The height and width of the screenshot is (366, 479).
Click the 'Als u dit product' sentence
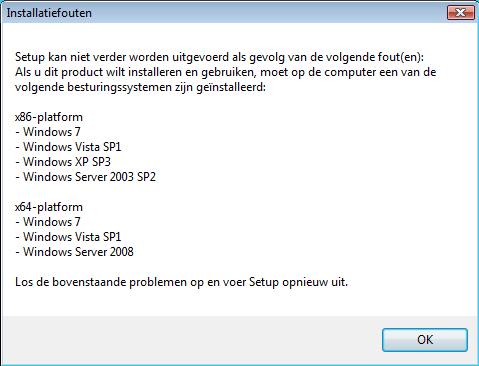click(x=225, y=72)
